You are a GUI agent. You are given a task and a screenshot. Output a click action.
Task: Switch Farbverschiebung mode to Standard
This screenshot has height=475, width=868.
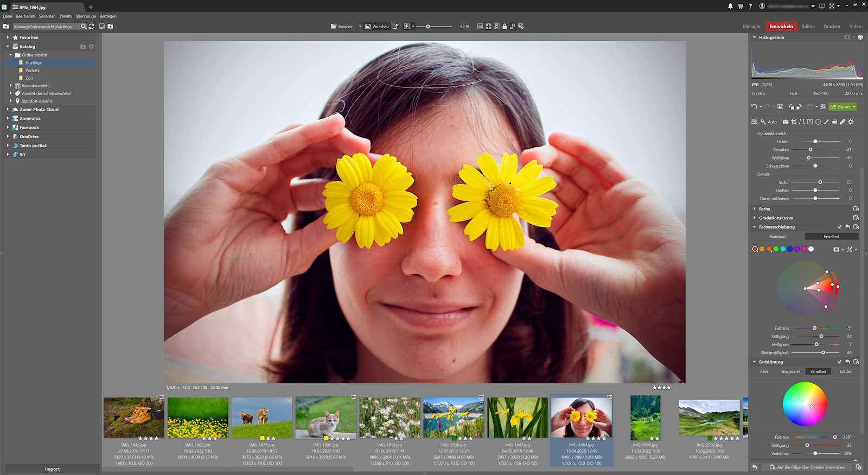coord(777,237)
